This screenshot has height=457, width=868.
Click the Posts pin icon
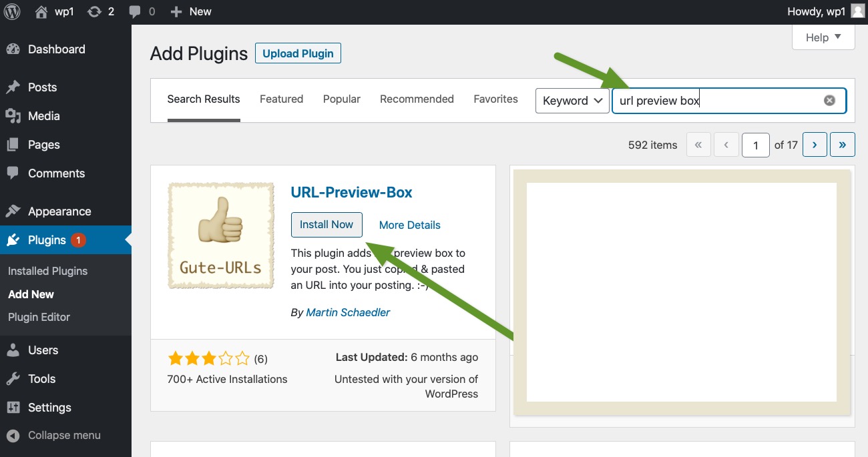[x=13, y=87]
